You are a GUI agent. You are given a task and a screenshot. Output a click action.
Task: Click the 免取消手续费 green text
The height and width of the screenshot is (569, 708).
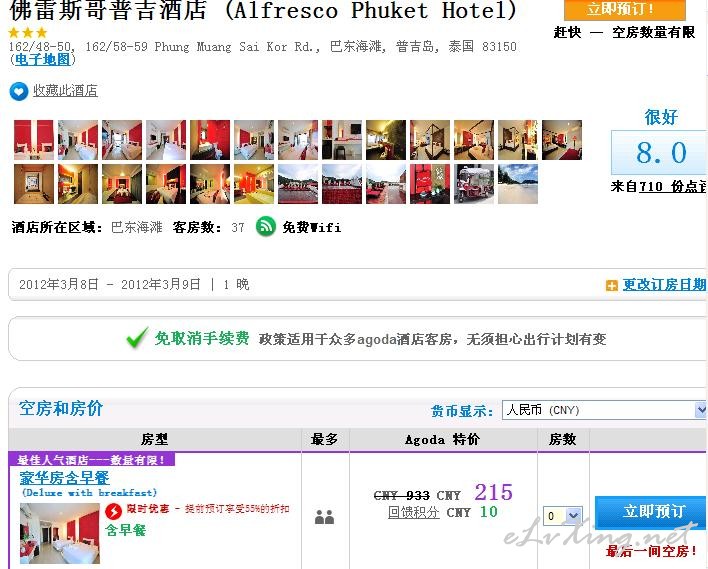click(x=202, y=338)
